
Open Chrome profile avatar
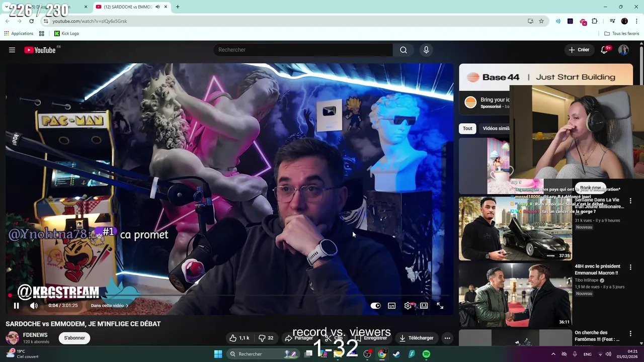point(624,21)
